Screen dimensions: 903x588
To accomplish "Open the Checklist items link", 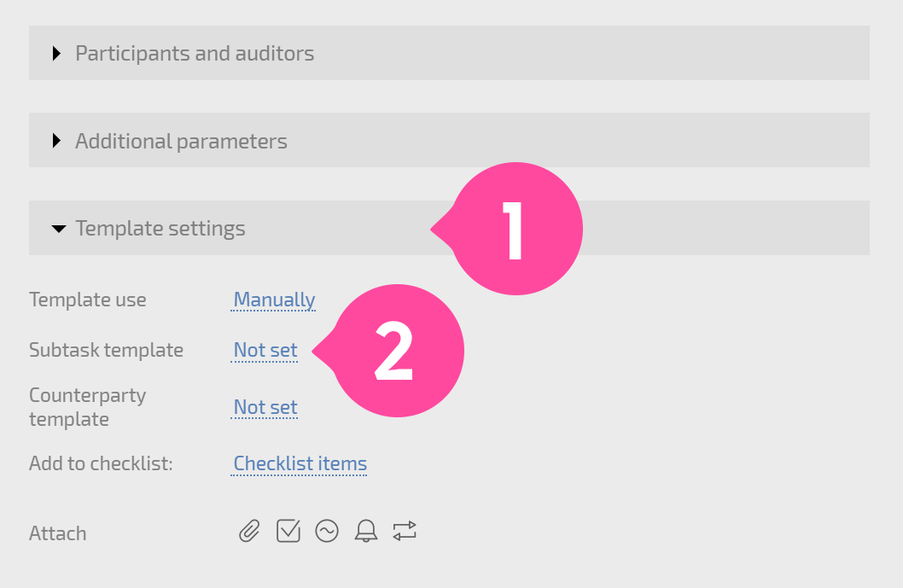I will pos(300,463).
